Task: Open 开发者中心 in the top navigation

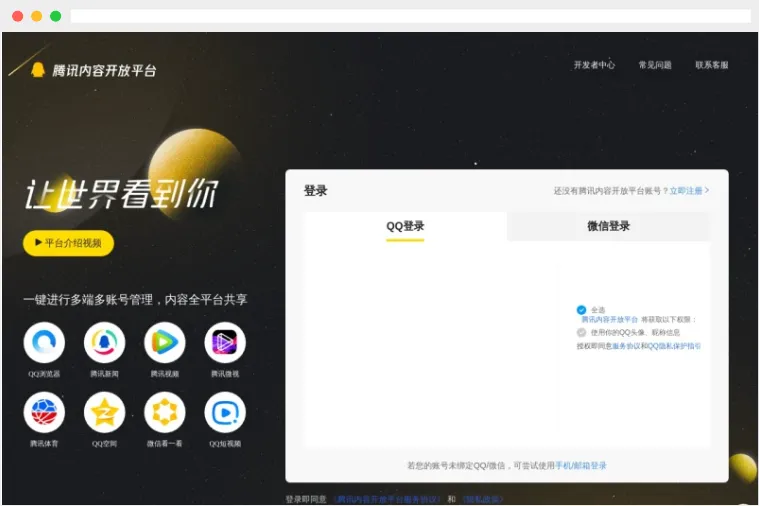Action: pos(594,65)
